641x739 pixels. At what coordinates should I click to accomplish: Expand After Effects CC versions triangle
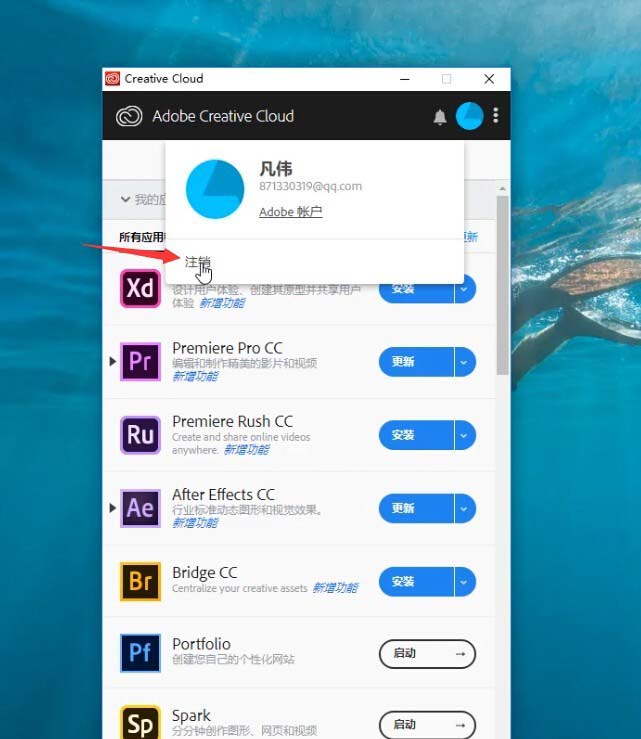[112, 508]
